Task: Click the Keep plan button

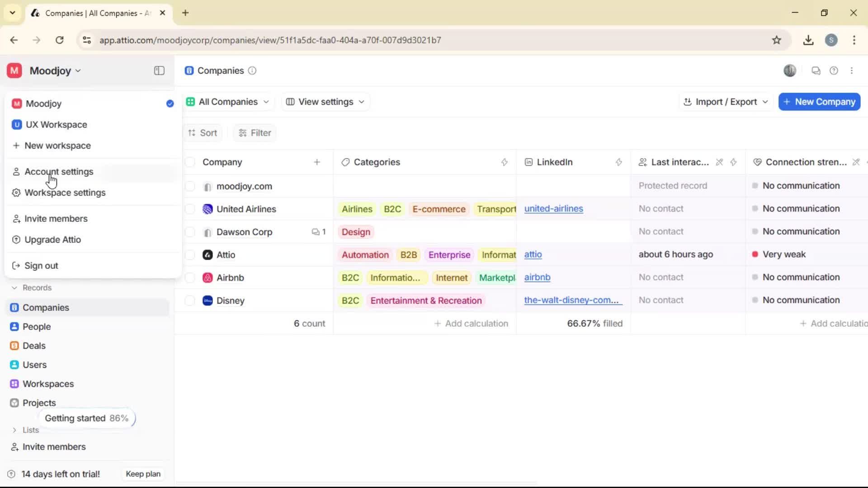Action: pyautogui.click(x=143, y=474)
